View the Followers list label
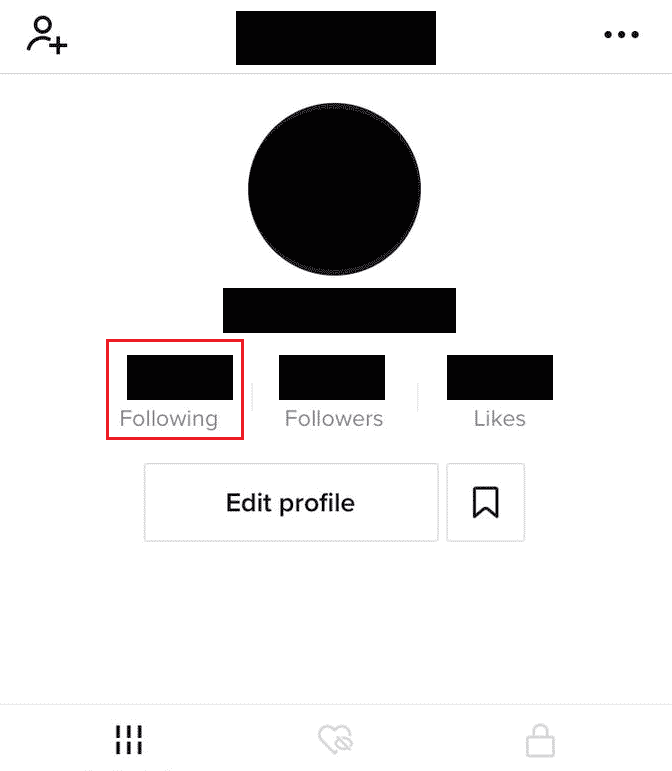This screenshot has width=672, height=771. (x=334, y=418)
